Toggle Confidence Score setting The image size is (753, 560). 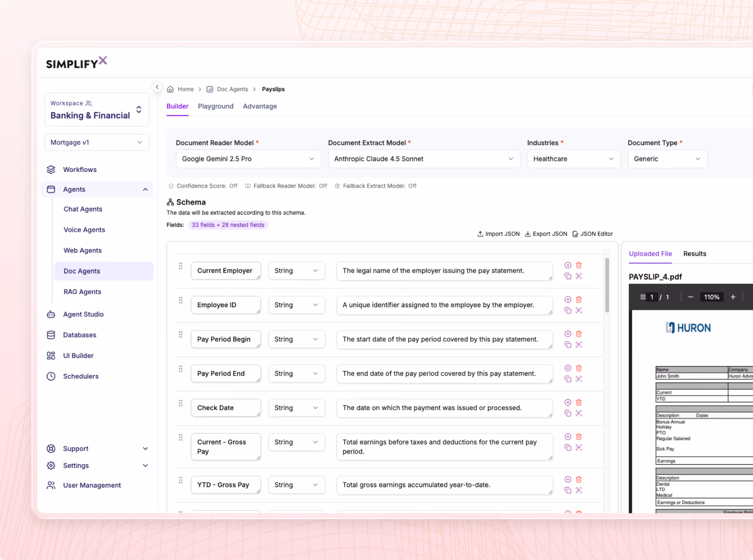pyautogui.click(x=203, y=186)
